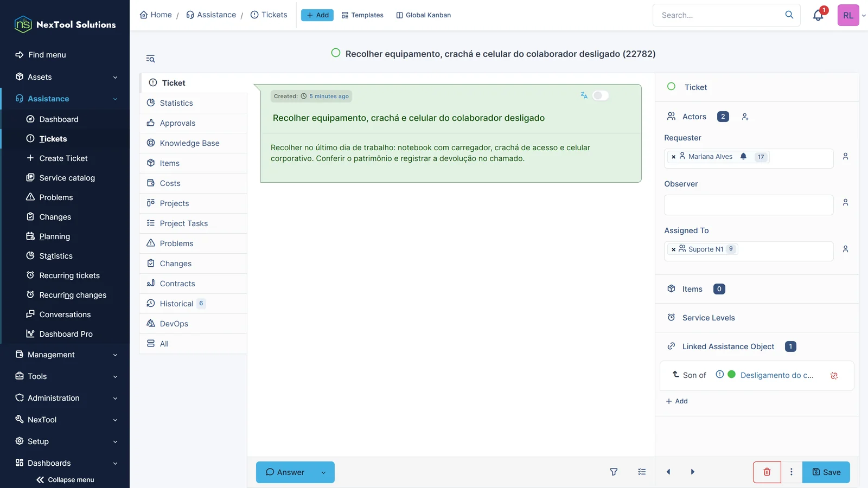This screenshot has height=488, width=868.
Task: Open the Statistics tab of the ticket
Action: [193, 103]
